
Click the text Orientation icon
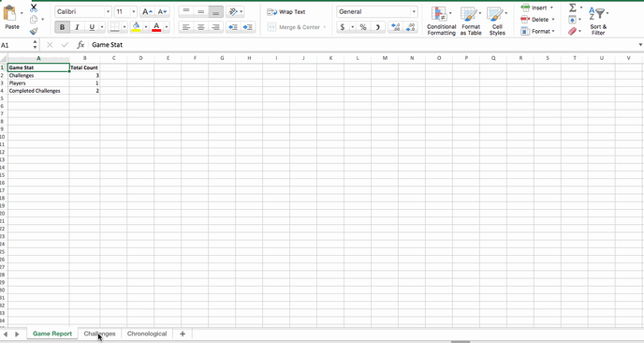233,11
